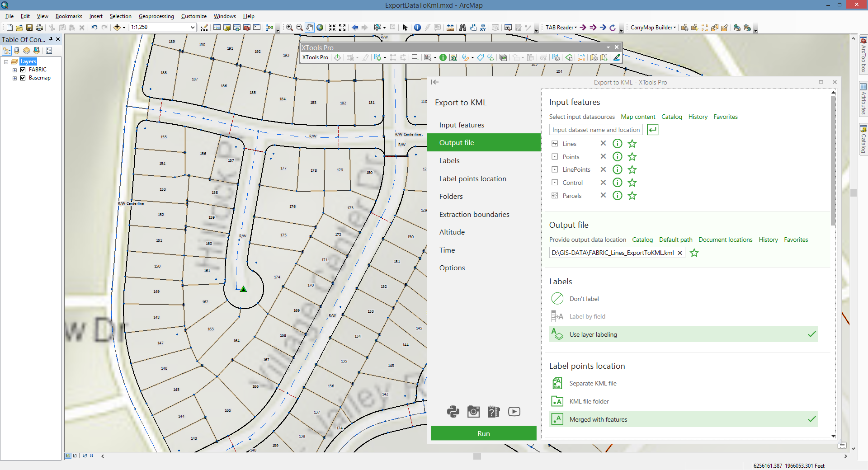Viewport: 868px width, 470px height.
Task: Go to the Folders section
Action: tap(451, 197)
